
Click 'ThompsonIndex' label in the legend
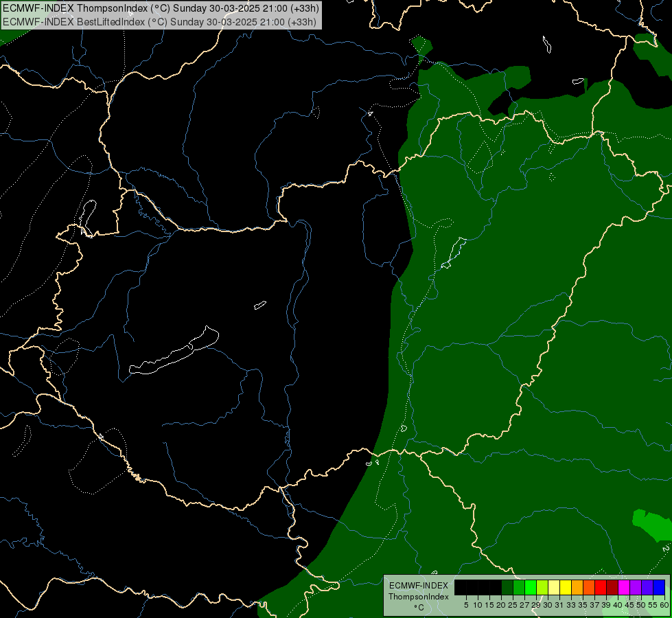[418, 597]
